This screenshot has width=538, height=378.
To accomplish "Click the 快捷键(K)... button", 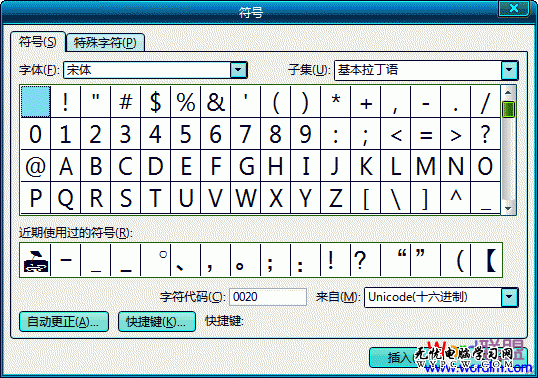I will click(157, 322).
